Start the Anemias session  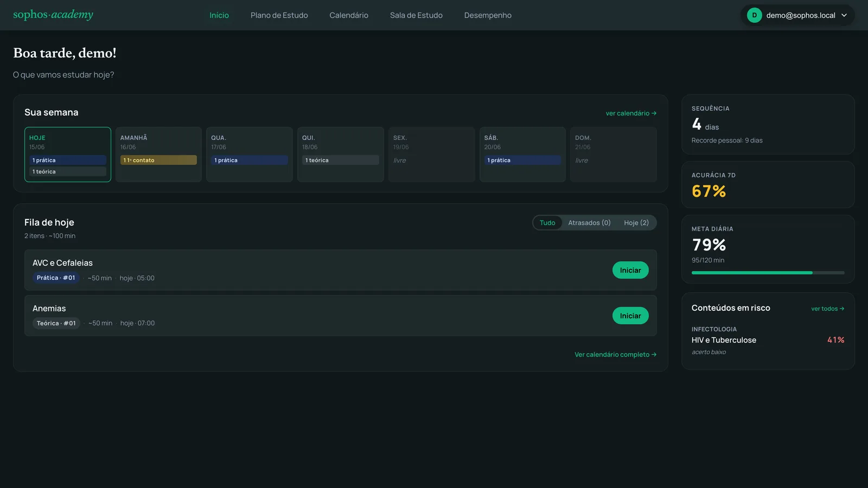point(630,316)
